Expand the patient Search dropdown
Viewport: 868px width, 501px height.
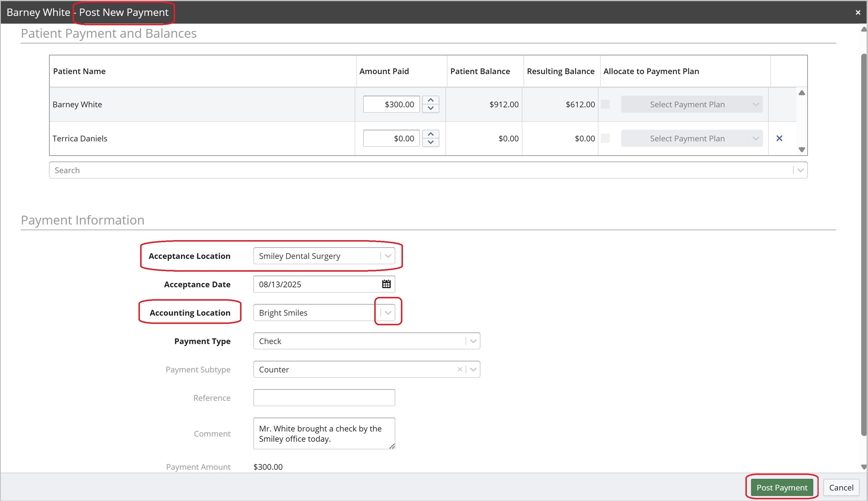pos(800,170)
